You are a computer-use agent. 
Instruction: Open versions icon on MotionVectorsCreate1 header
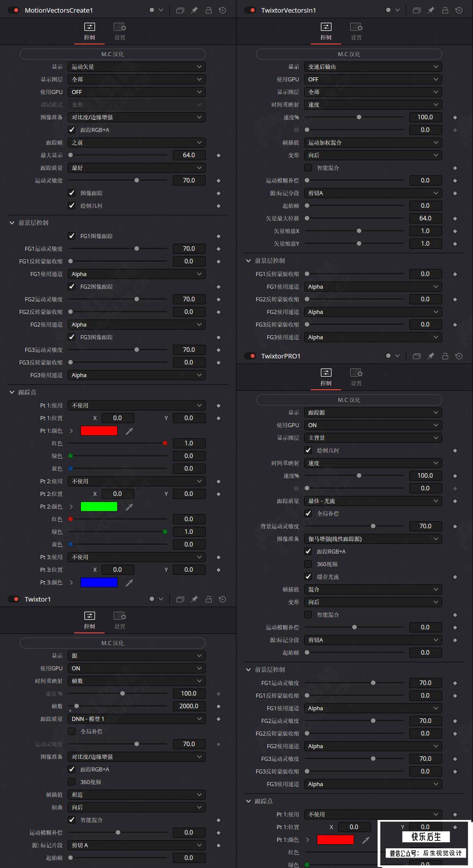coord(180,10)
